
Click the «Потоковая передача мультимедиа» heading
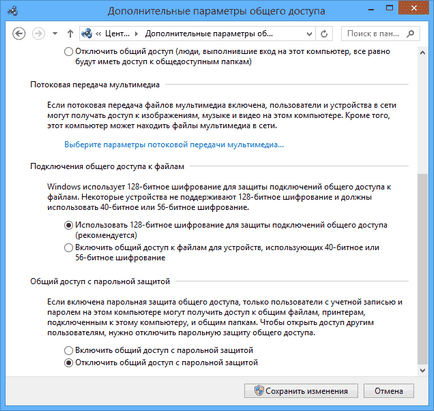point(95,85)
